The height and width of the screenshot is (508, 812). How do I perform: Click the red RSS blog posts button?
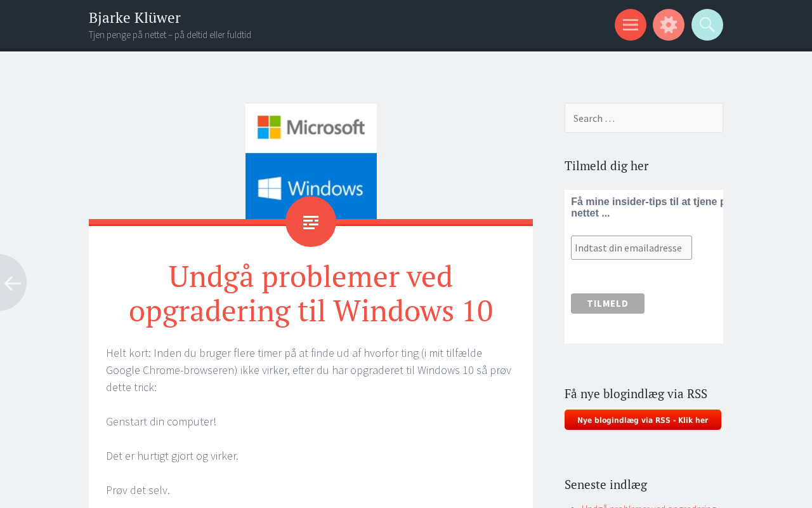click(x=643, y=420)
